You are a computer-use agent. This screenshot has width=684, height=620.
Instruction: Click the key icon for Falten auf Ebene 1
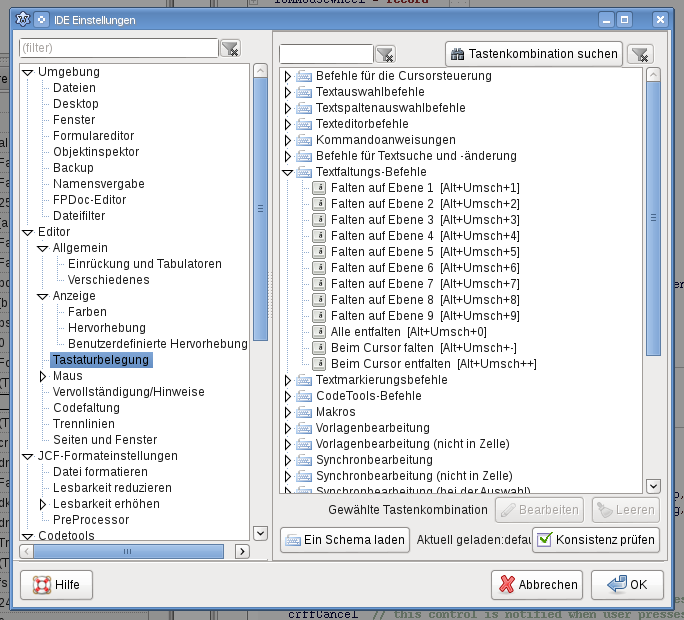(319, 188)
